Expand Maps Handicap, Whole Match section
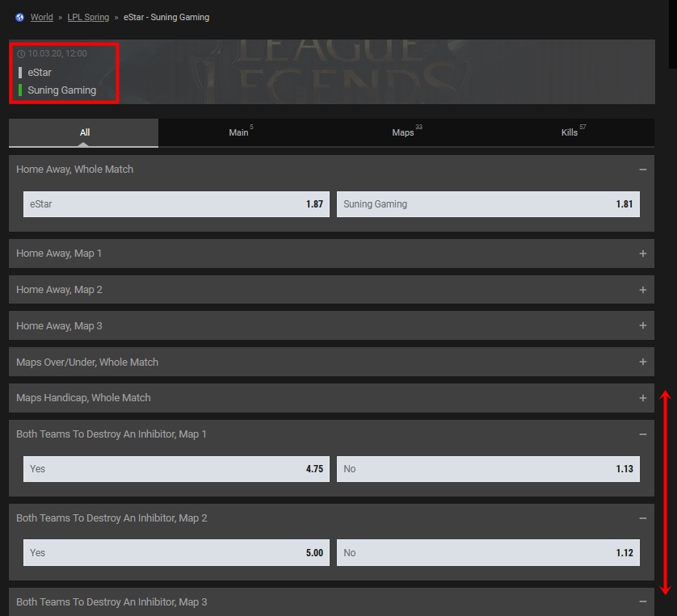 [642, 398]
